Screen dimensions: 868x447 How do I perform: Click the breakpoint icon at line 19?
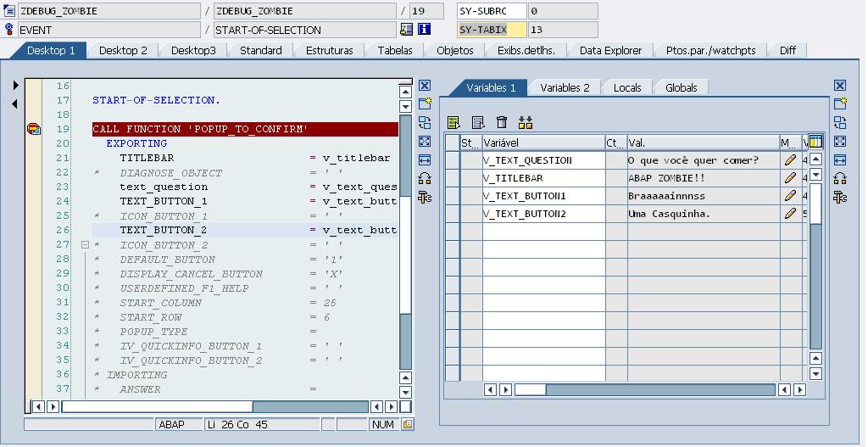coord(34,129)
